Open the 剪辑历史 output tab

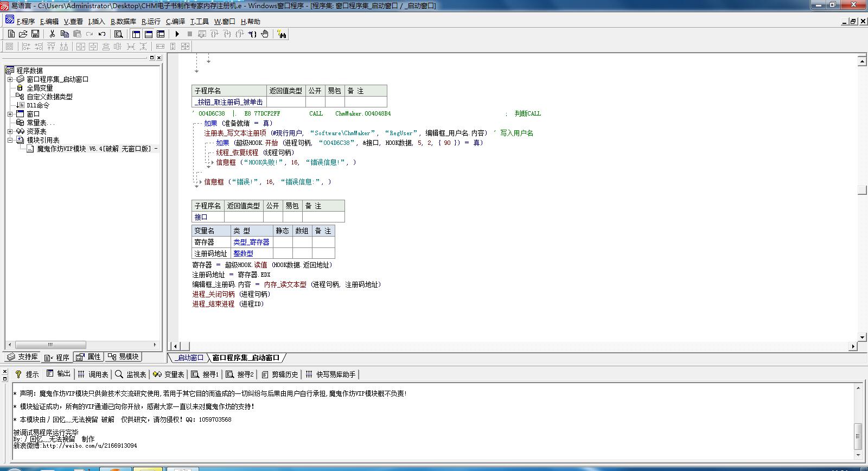[x=279, y=374]
